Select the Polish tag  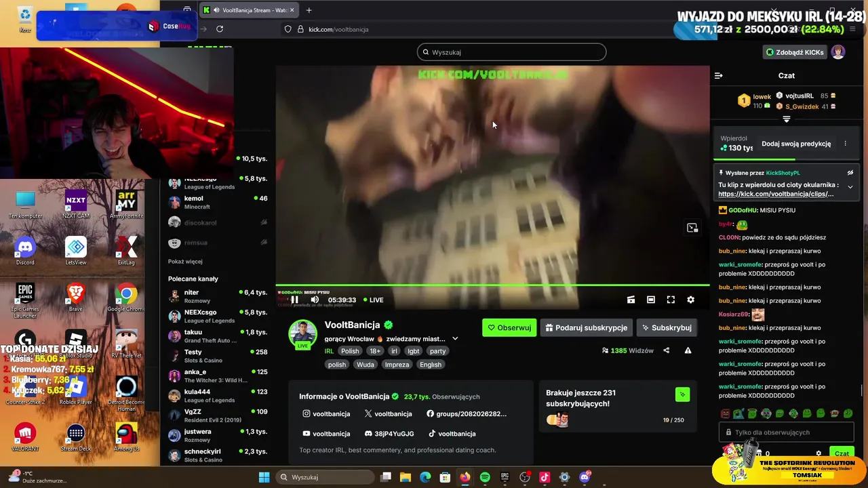pyautogui.click(x=350, y=351)
